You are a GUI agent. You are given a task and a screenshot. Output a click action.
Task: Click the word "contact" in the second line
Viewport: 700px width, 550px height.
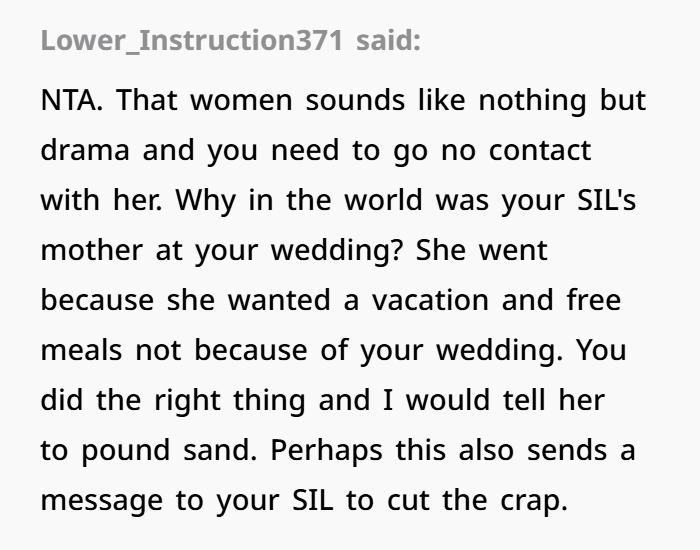[540, 150]
